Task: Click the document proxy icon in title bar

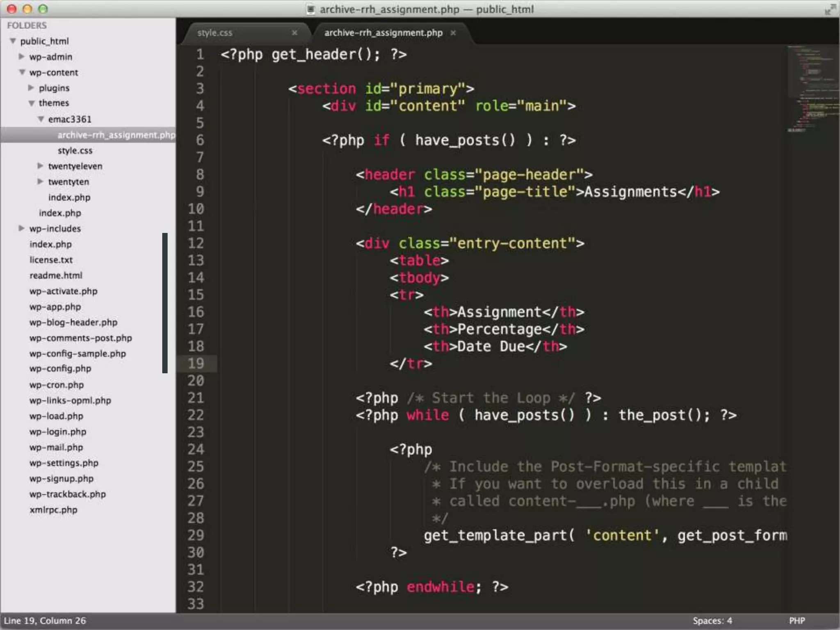Action: (311, 9)
